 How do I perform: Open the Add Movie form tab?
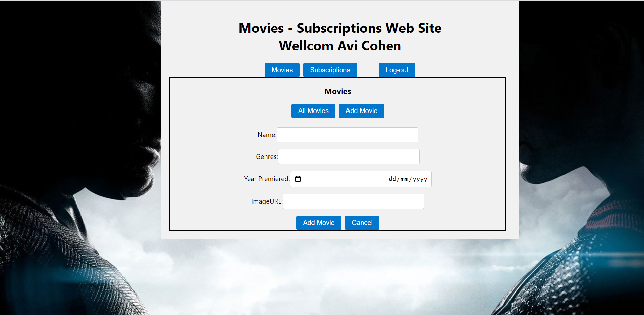361,111
